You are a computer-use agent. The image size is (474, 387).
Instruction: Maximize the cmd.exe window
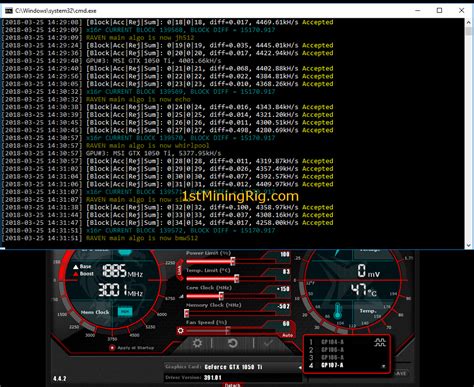coord(439,11)
